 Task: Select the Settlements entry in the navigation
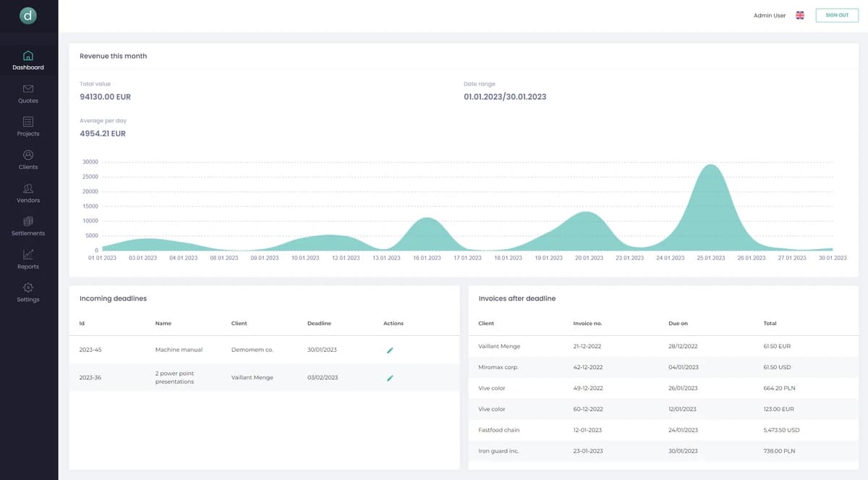27,222
